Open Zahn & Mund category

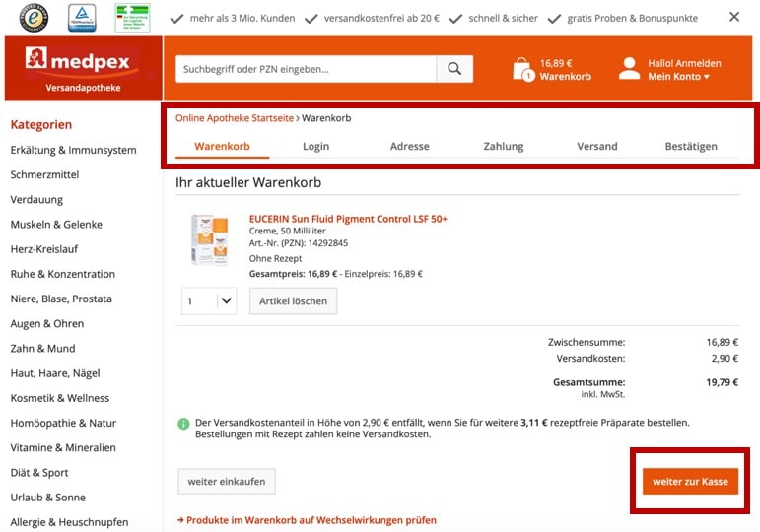(x=42, y=348)
